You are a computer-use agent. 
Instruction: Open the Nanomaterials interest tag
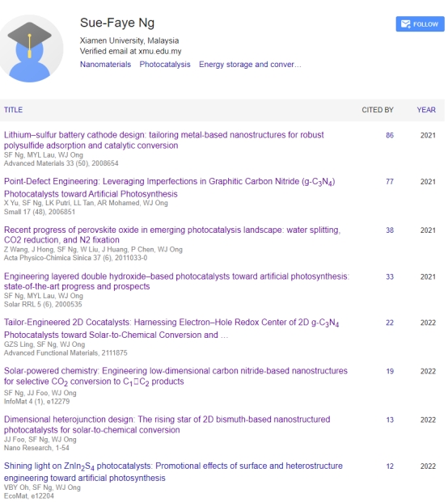105,65
